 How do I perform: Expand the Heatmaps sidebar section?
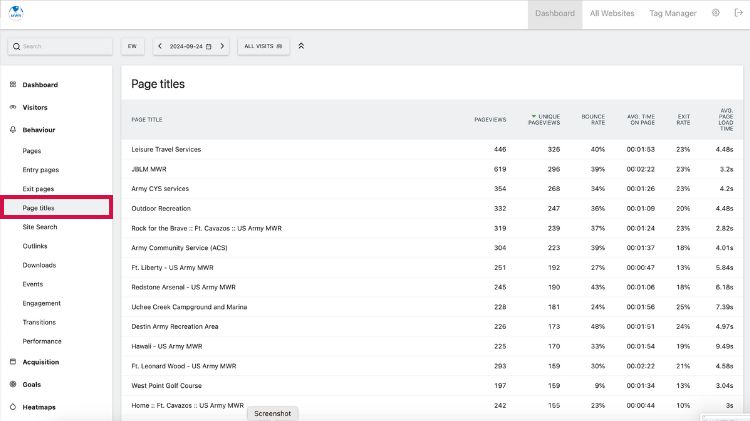[x=39, y=407]
